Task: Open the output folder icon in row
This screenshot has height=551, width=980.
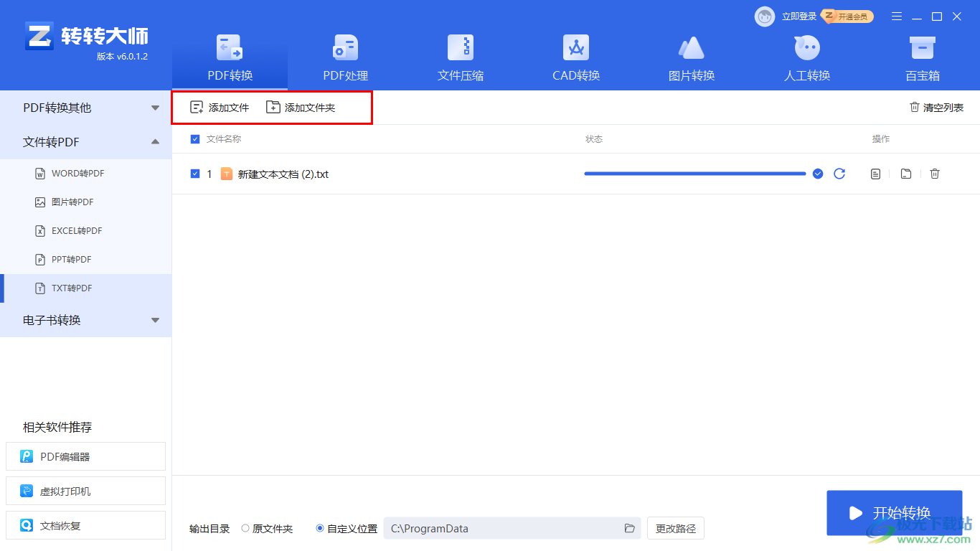Action: [x=906, y=174]
